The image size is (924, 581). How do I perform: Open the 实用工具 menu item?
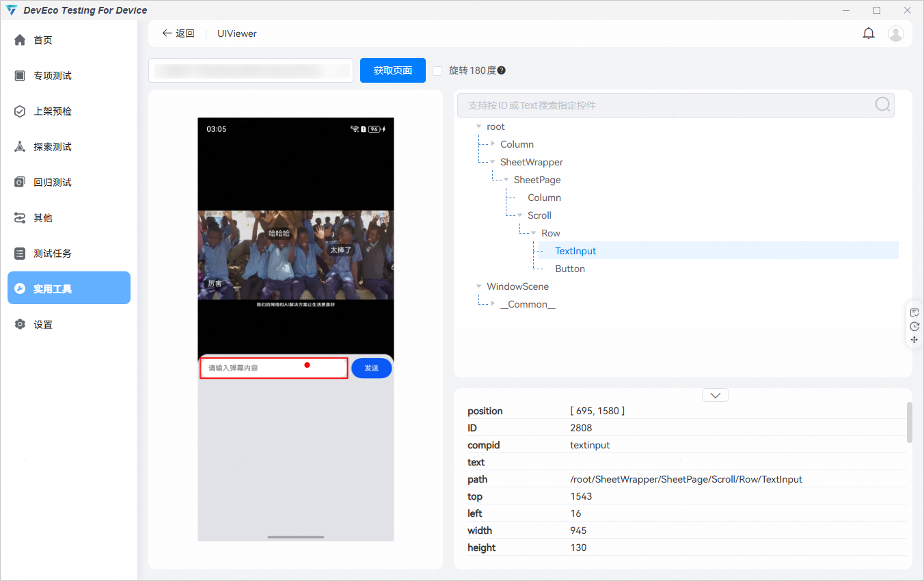(x=69, y=288)
